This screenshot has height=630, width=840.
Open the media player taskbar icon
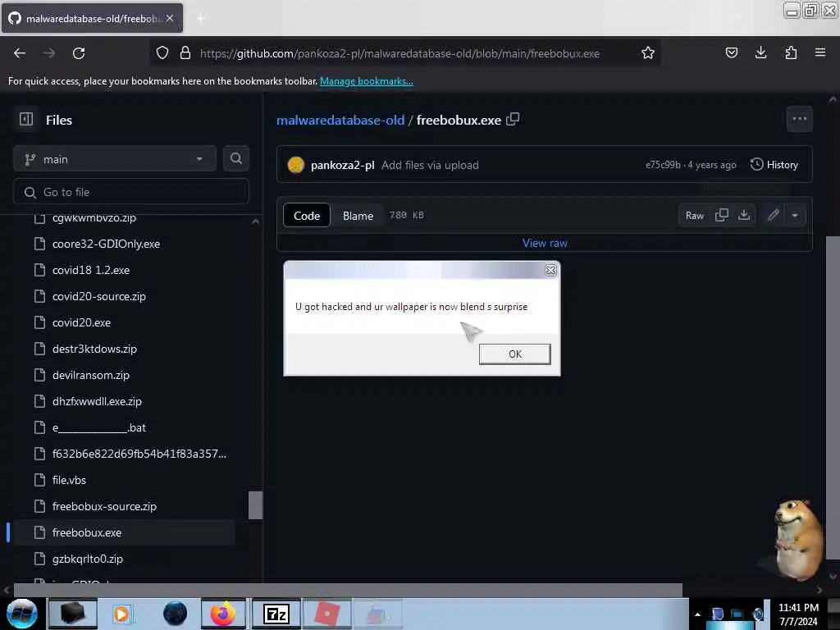pyautogui.click(x=121, y=614)
